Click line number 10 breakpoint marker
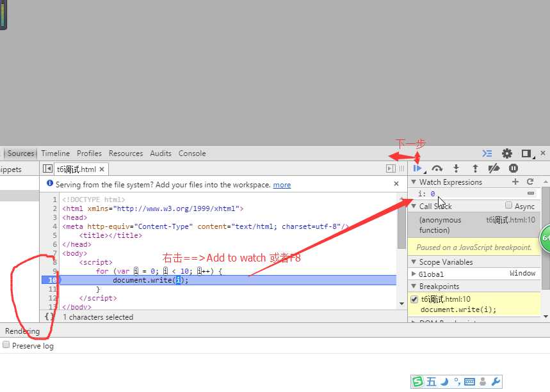550x392 pixels. pyautogui.click(x=52, y=280)
